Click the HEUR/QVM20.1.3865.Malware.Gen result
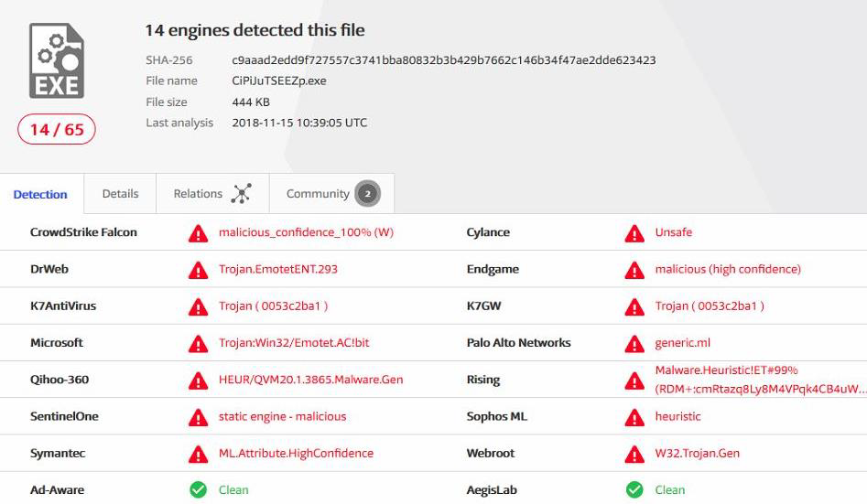This screenshot has height=504, width=867. click(310, 380)
